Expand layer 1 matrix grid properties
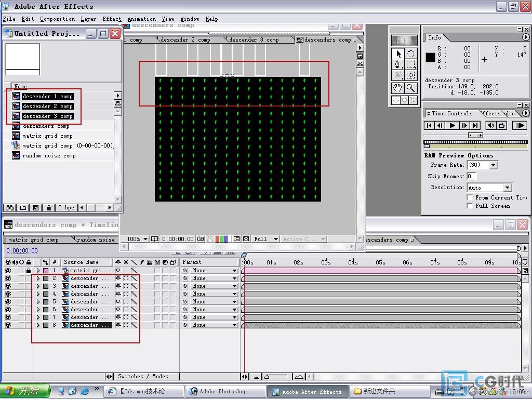532x399 pixels. click(x=38, y=270)
